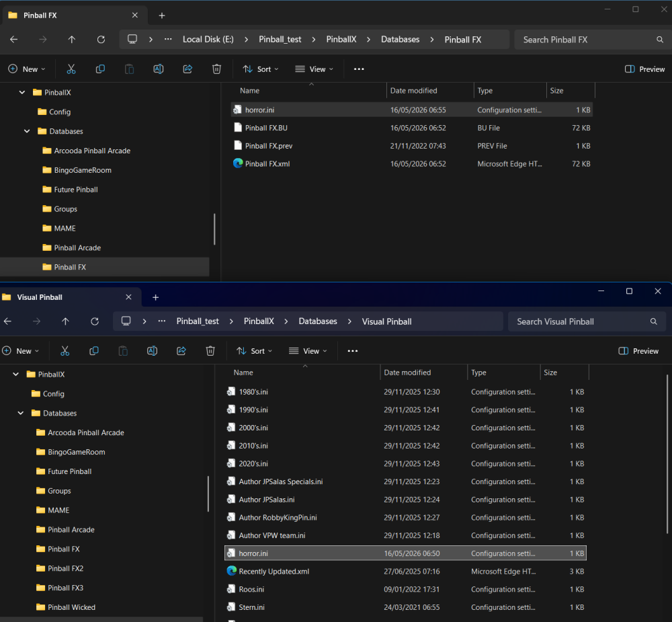Select Pinball FX.prev file
672x622 pixels.
pyautogui.click(x=411, y=146)
